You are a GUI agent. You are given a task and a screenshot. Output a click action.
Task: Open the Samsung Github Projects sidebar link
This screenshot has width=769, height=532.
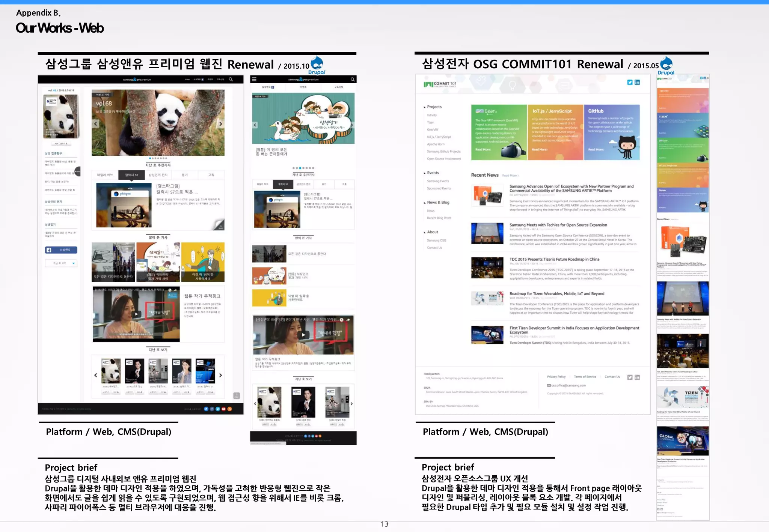tap(443, 152)
